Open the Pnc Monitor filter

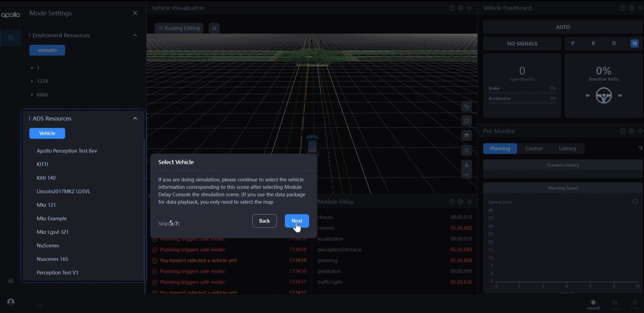pos(641,149)
